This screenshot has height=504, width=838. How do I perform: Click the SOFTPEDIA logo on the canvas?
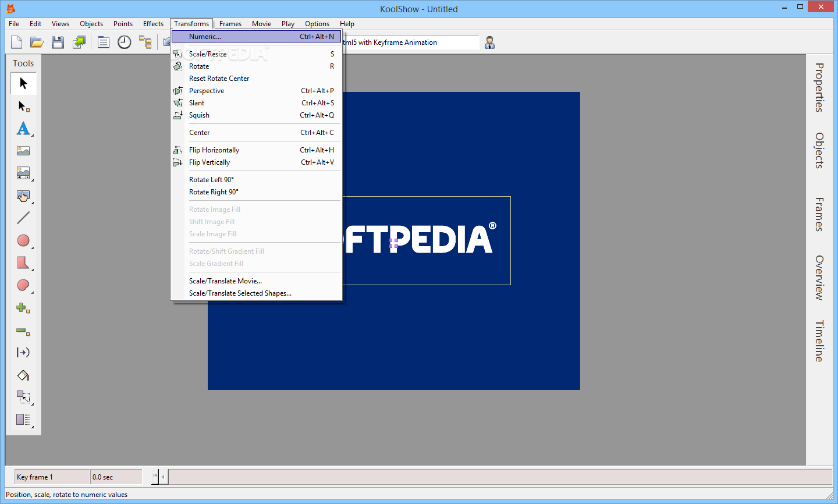tap(421, 239)
